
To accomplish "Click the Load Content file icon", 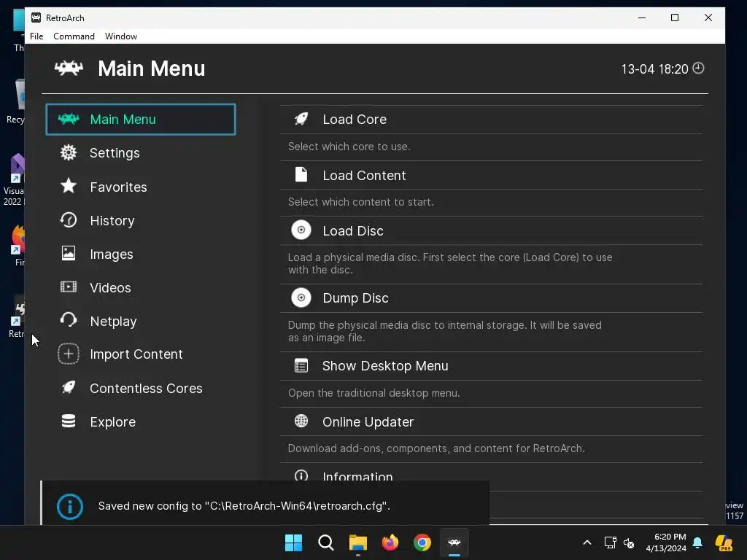I will click(301, 175).
